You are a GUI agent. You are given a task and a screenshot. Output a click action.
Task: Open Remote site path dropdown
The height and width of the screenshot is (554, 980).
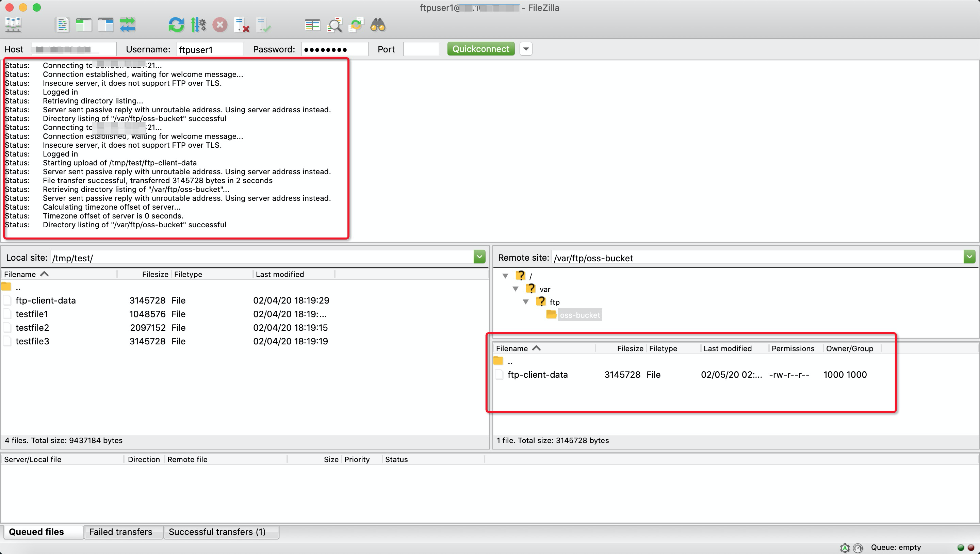969,257
